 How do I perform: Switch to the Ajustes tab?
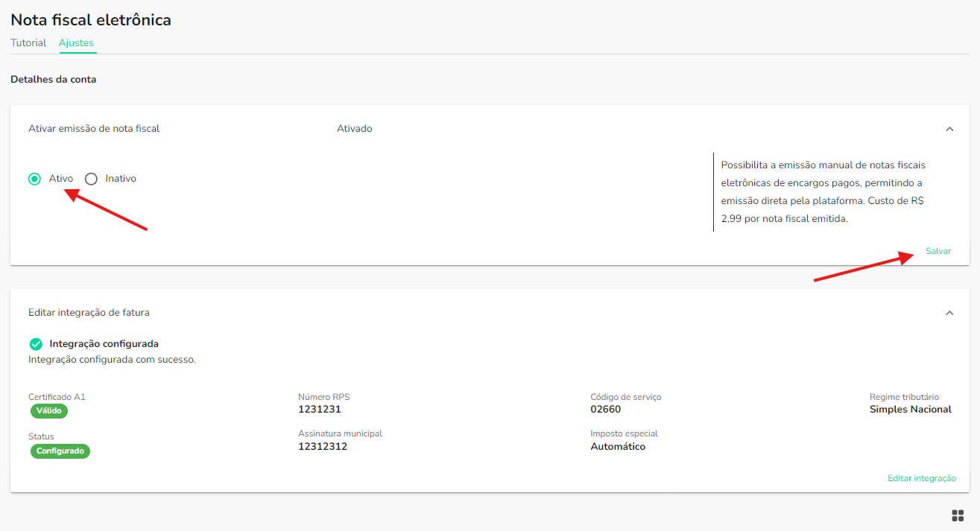(x=76, y=42)
